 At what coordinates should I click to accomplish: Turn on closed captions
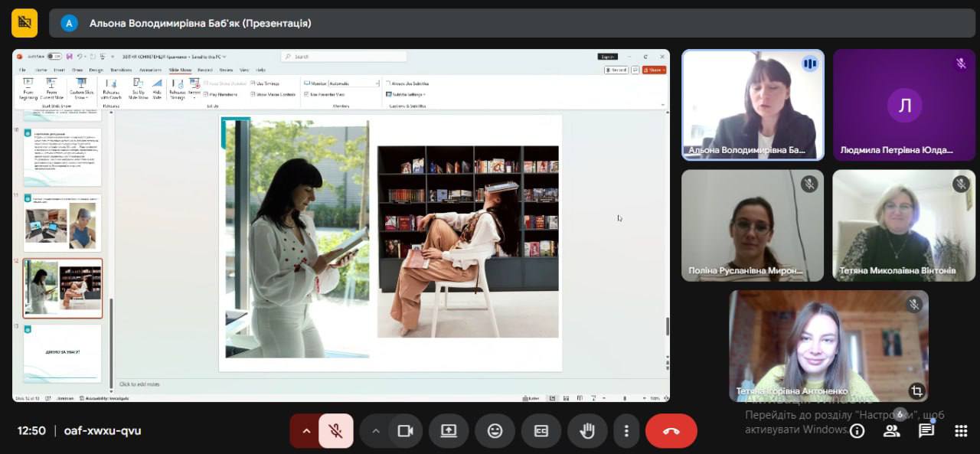click(x=541, y=431)
